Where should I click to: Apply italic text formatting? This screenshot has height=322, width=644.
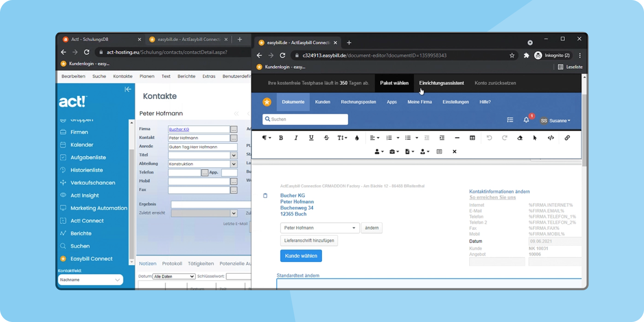296,138
